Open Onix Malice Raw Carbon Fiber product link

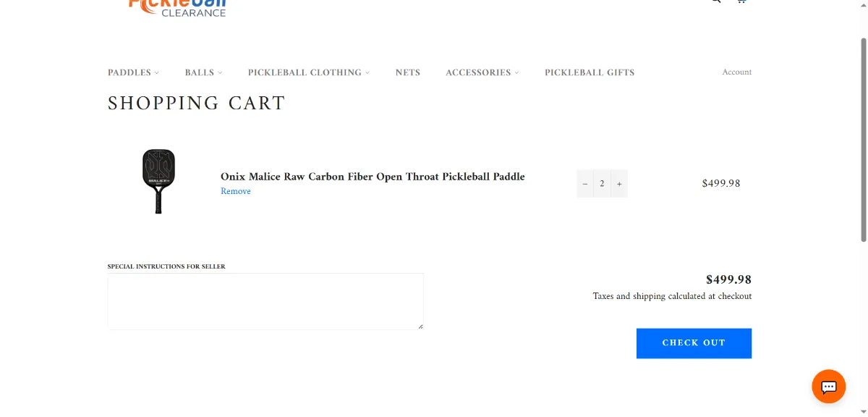(373, 177)
